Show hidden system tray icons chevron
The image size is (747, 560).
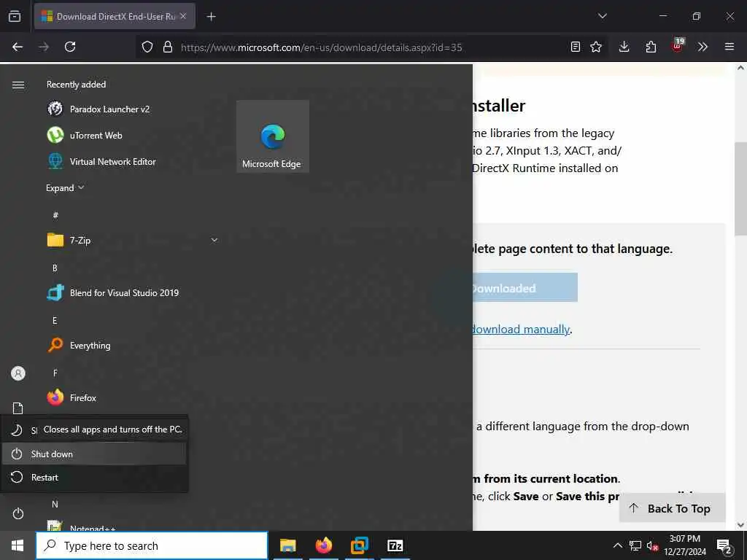(617, 545)
